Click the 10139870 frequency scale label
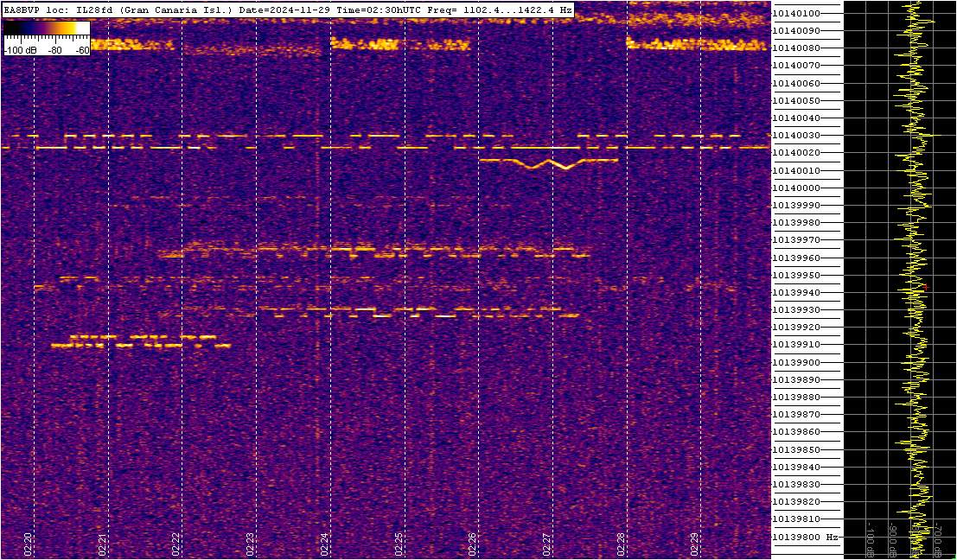 796,415
